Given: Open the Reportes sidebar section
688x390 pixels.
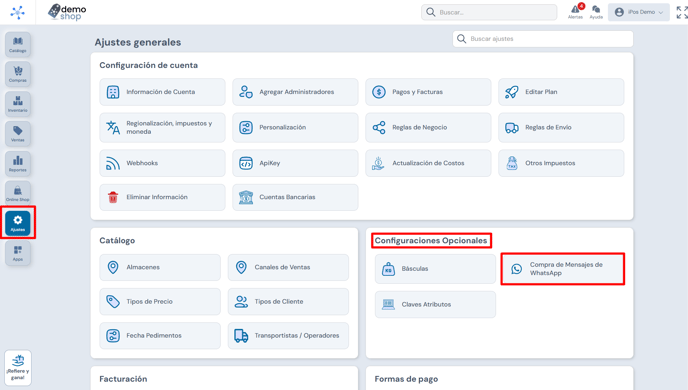Looking at the screenshot, I should (x=18, y=164).
